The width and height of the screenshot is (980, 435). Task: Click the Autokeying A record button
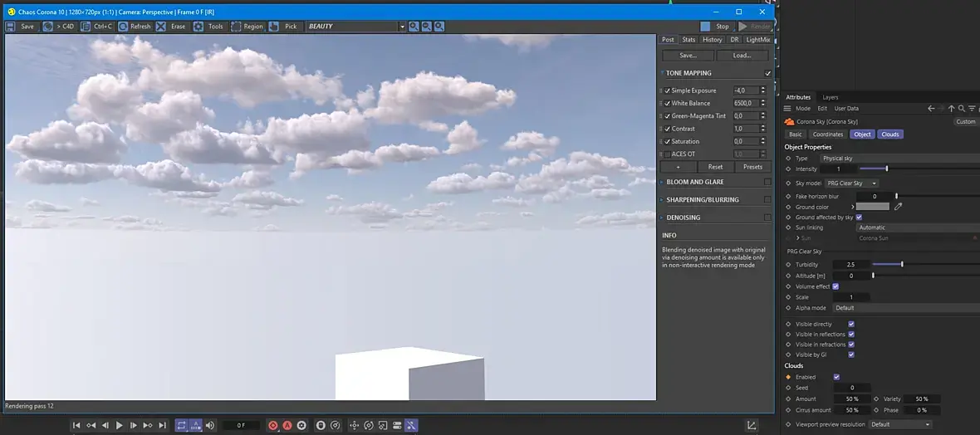coord(287,425)
